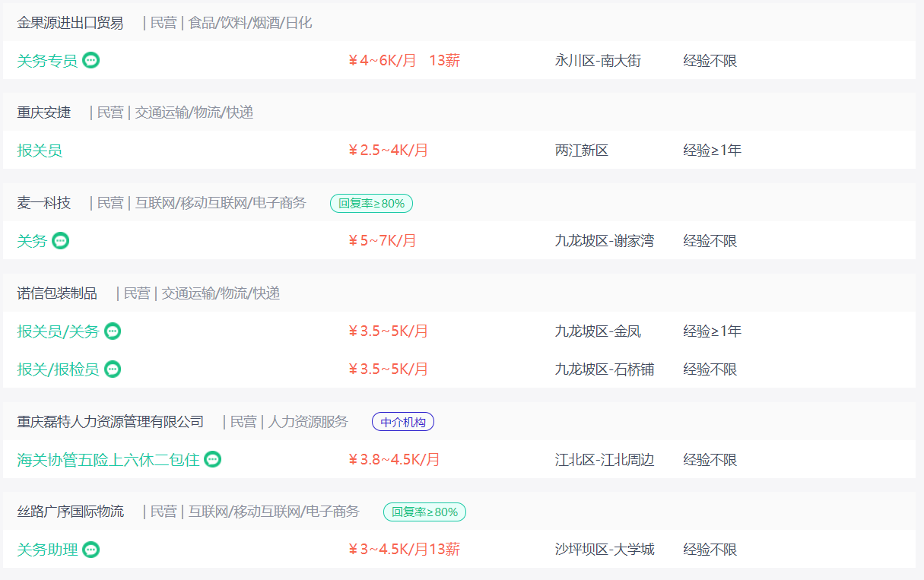View the 报关/报检员 job details

click(x=58, y=369)
